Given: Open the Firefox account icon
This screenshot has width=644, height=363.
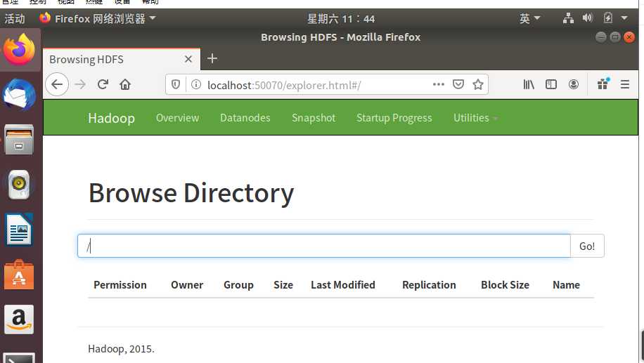Looking at the screenshot, I should tap(574, 84).
